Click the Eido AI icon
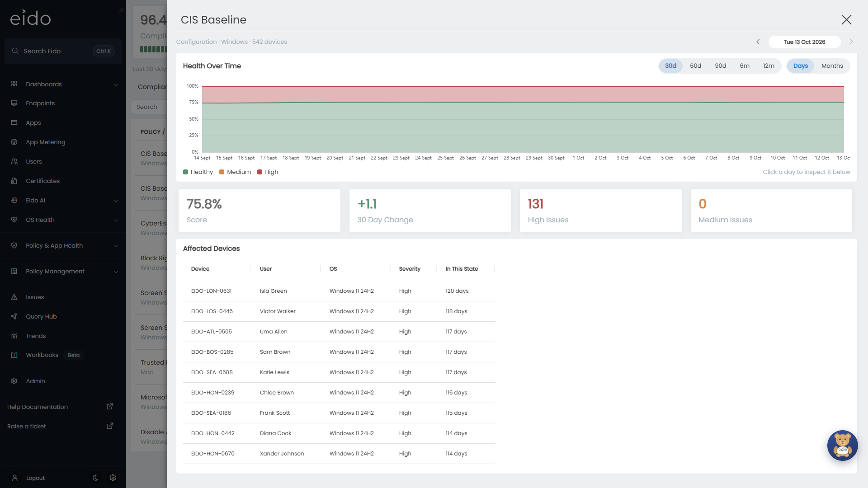Screen dimensions: 868x488 (x=14, y=201)
